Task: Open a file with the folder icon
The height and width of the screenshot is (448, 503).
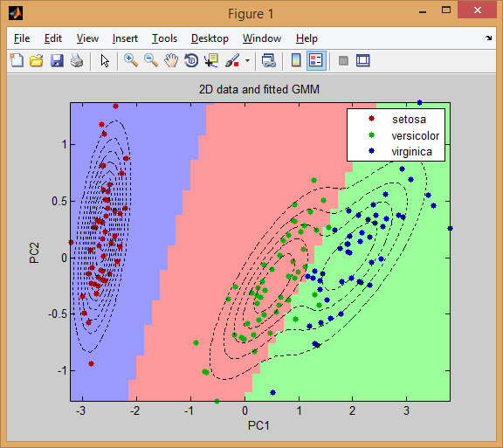Action: point(37,60)
